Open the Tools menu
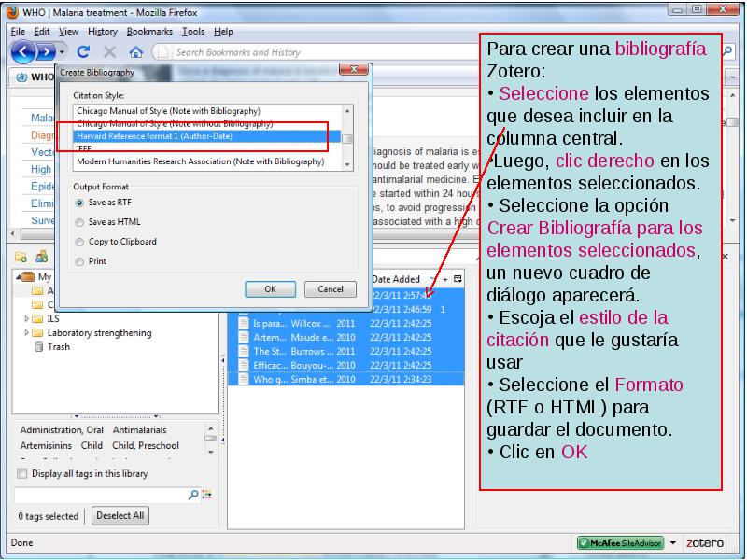This screenshot has height=560, width=747. tap(193, 32)
